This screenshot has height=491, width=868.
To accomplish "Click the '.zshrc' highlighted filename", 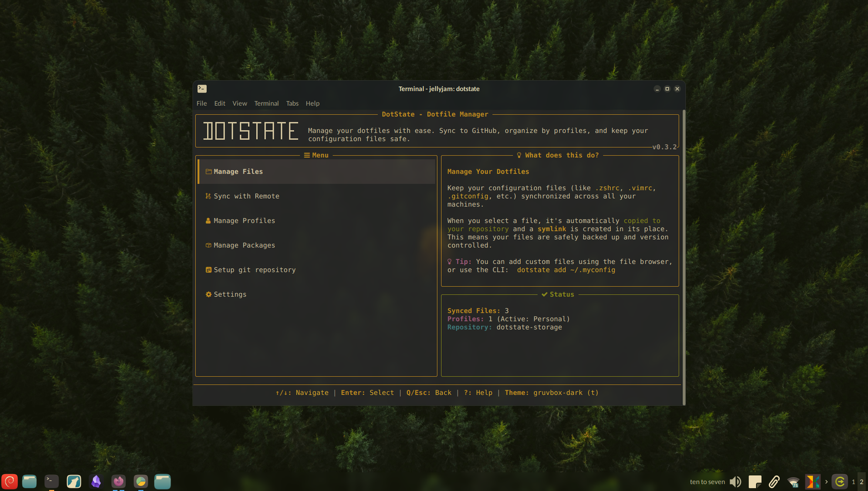I will (x=607, y=188).
